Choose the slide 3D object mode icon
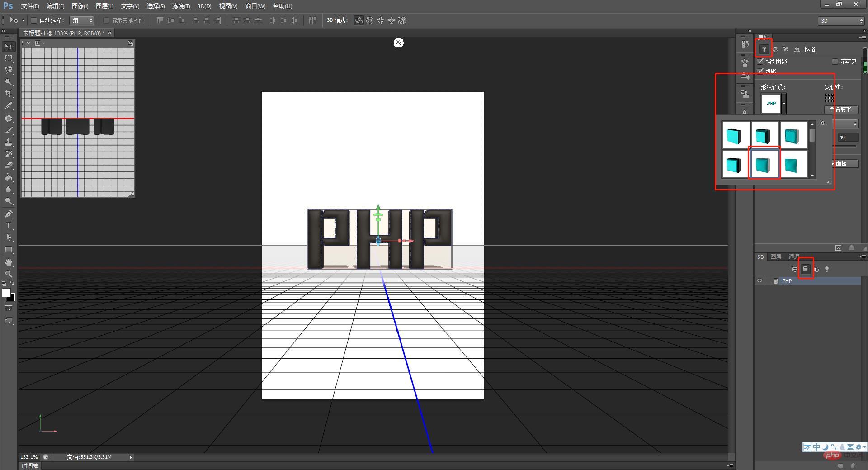Image resolution: width=868 pixels, height=470 pixels. (392, 20)
